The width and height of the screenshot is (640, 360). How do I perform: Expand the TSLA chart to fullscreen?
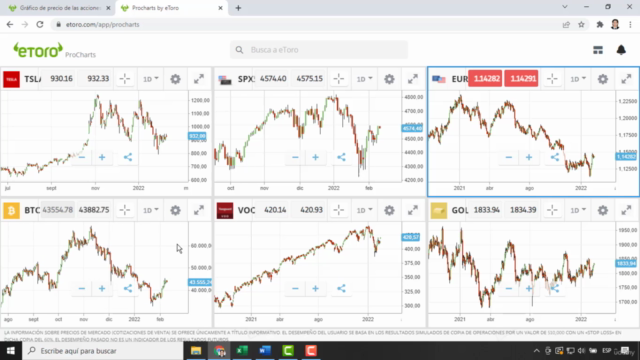[x=199, y=79]
